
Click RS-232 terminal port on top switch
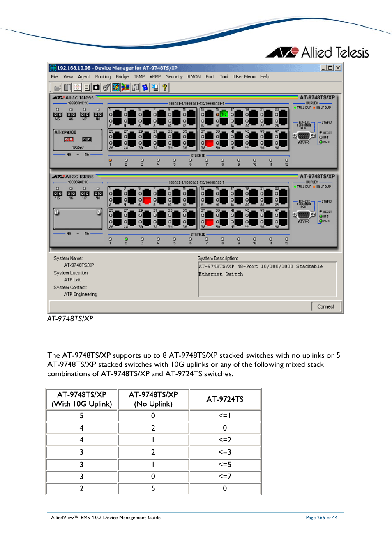(304, 136)
